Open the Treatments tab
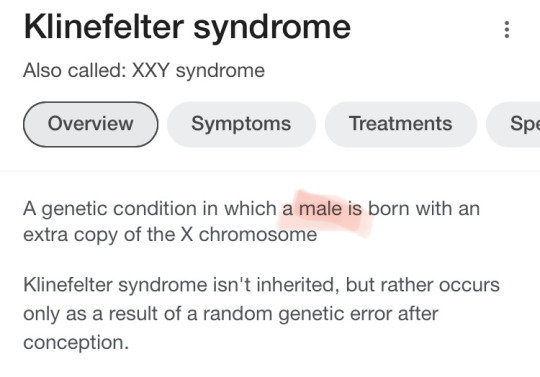The height and width of the screenshot is (377, 540). (x=401, y=124)
